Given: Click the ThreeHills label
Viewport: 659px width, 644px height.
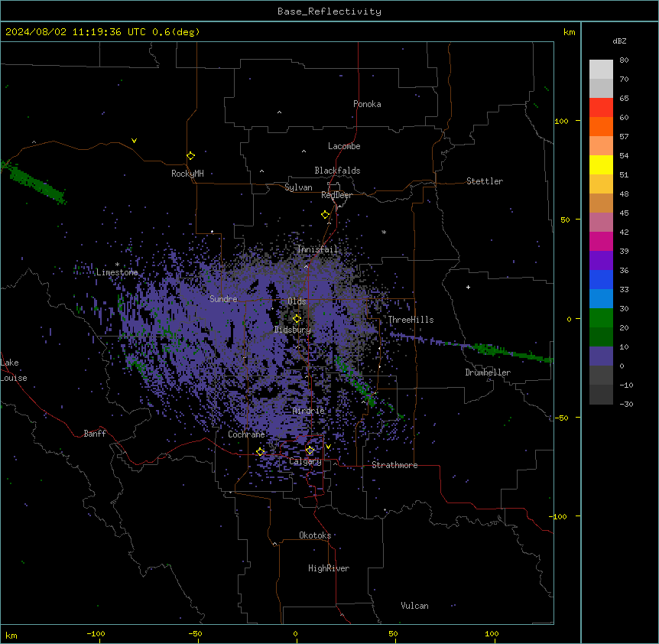Looking at the screenshot, I should 411,320.
